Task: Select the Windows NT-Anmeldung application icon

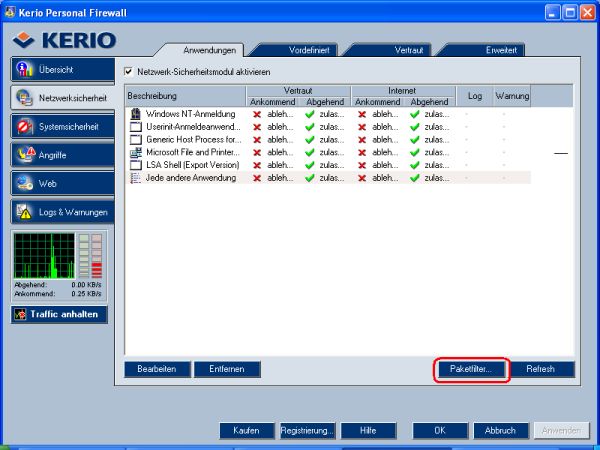Action: point(135,114)
